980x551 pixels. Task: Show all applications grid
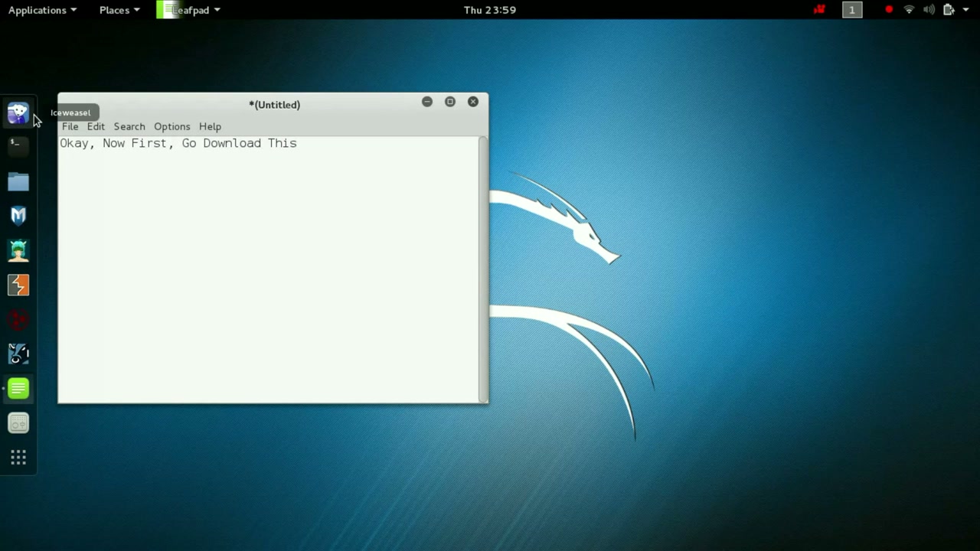(x=18, y=458)
